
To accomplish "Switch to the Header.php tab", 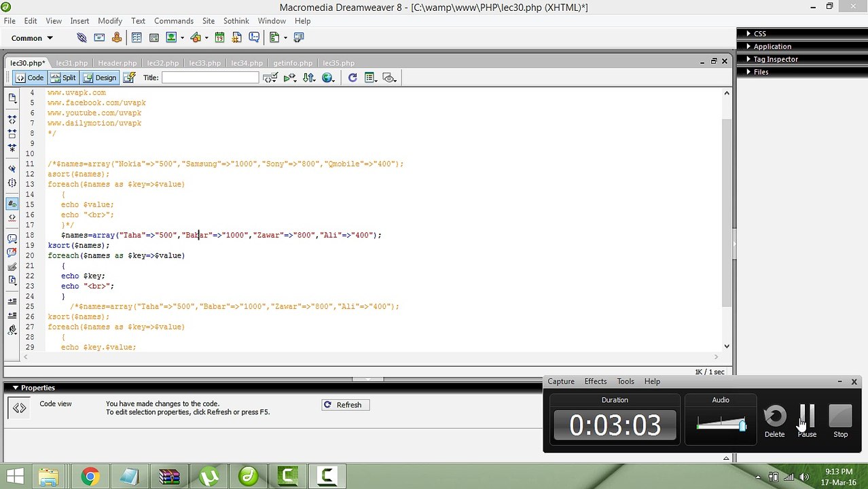I will pos(117,63).
